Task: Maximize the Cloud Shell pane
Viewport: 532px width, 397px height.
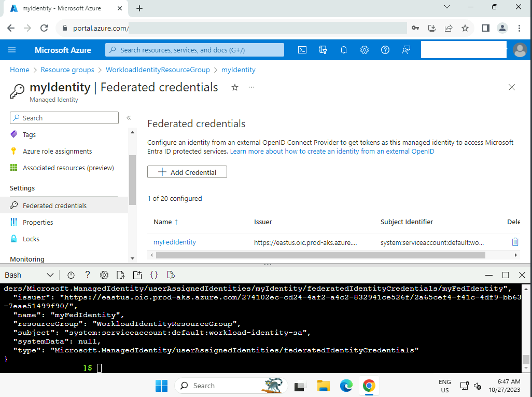Action: 506,275
